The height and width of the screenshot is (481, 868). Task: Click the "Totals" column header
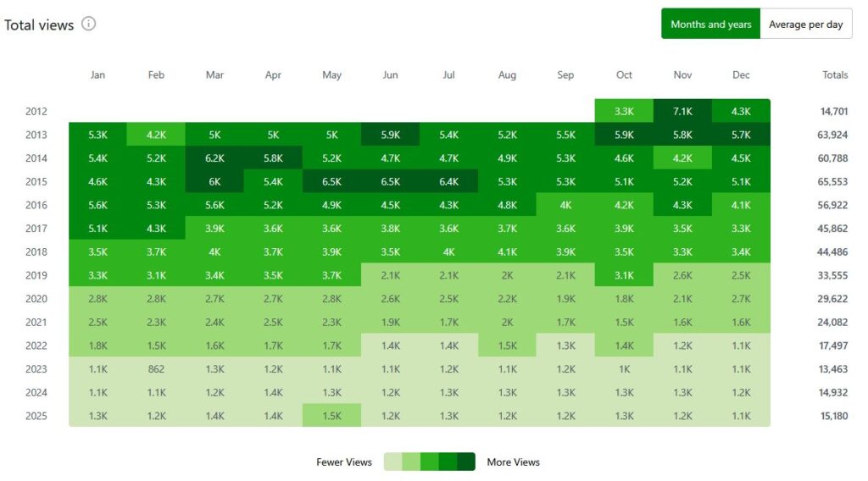[834, 75]
